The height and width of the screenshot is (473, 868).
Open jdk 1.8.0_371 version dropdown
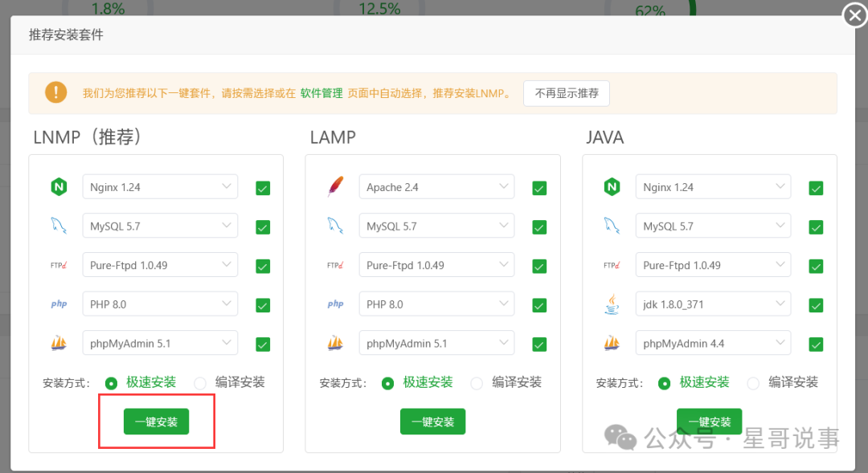713,304
